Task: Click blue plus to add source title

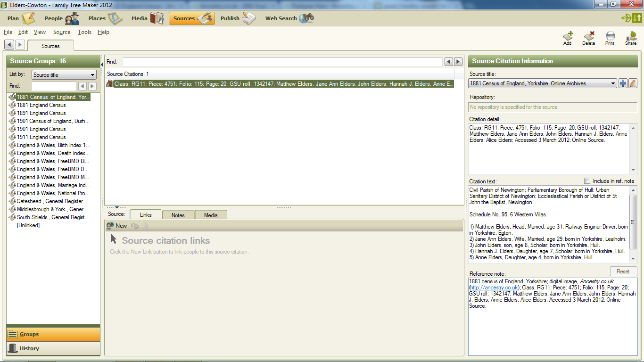Action: point(623,83)
